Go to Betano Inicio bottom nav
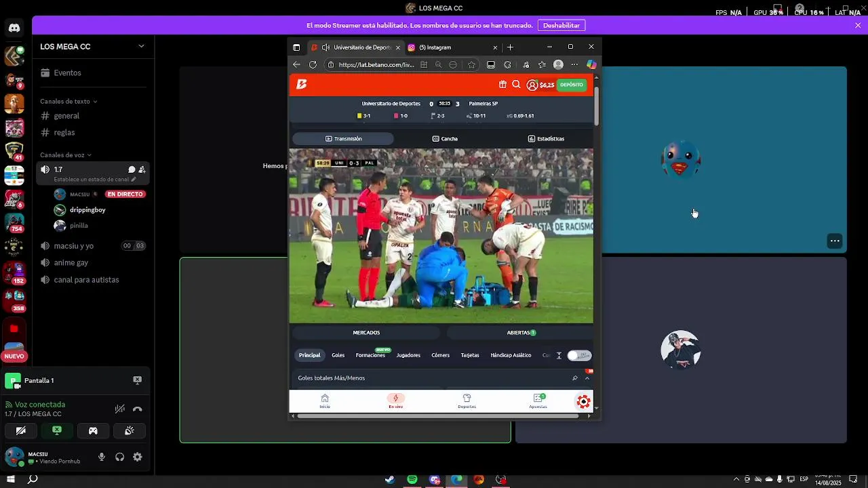This screenshot has width=868, height=488. 325,401
